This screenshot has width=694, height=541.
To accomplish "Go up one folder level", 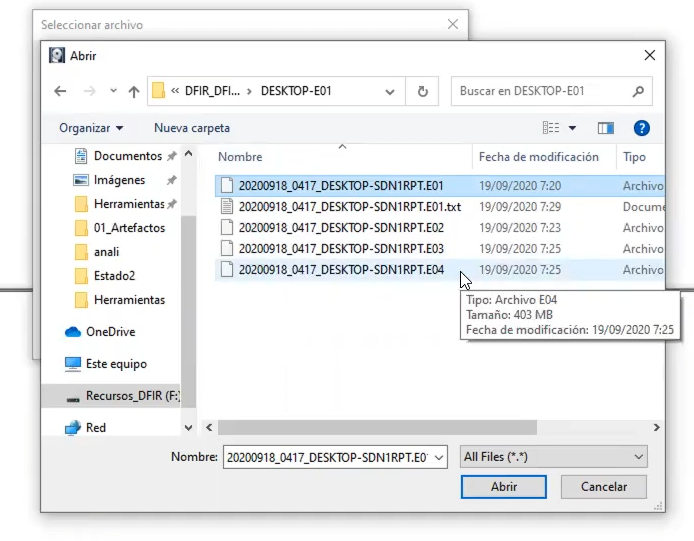I will pos(134,91).
